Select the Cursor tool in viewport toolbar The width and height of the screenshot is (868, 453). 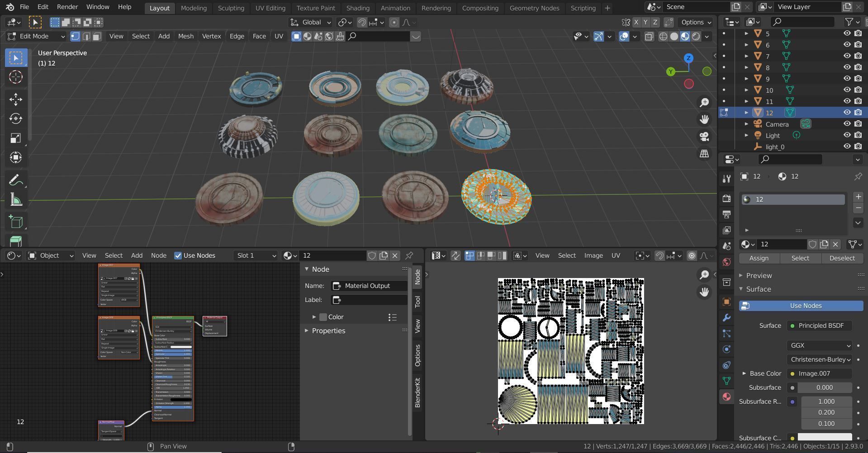[16, 77]
